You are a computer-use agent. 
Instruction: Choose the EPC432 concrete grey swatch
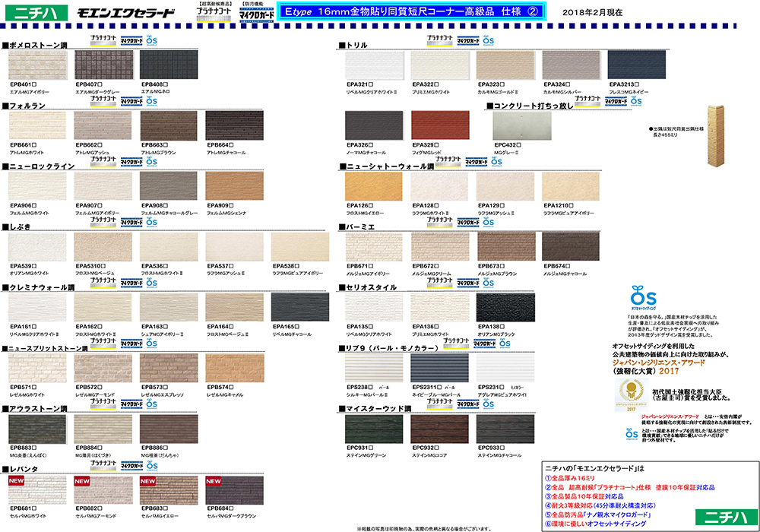click(x=522, y=125)
